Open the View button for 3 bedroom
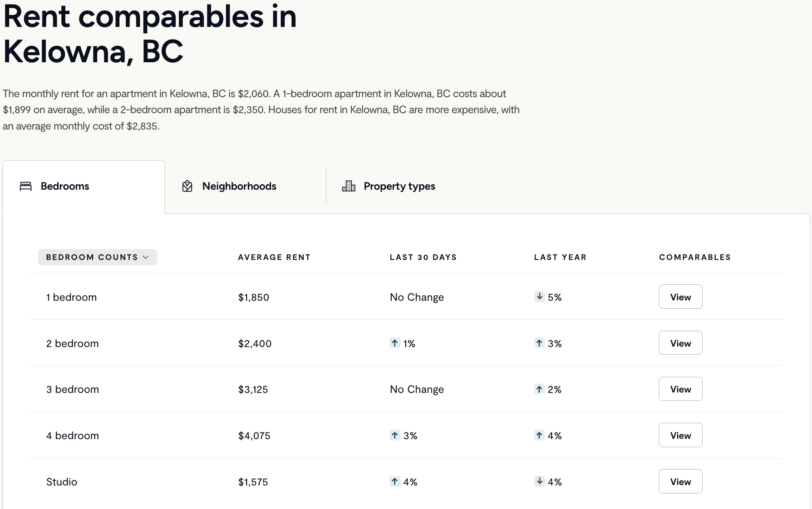This screenshot has width=812, height=509. (680, 389)
